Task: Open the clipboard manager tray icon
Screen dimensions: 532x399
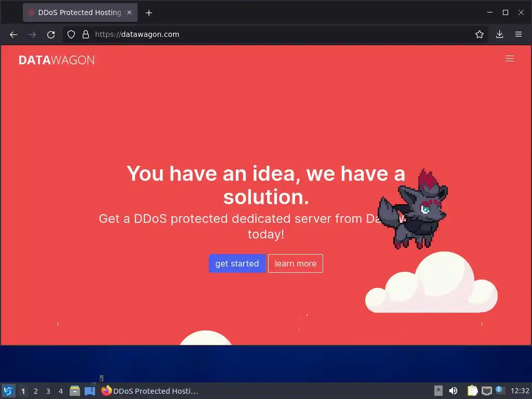Action: (472, 391)
